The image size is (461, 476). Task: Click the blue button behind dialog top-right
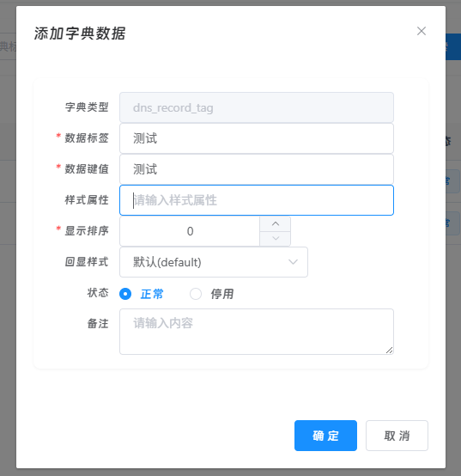pos(453,46)
